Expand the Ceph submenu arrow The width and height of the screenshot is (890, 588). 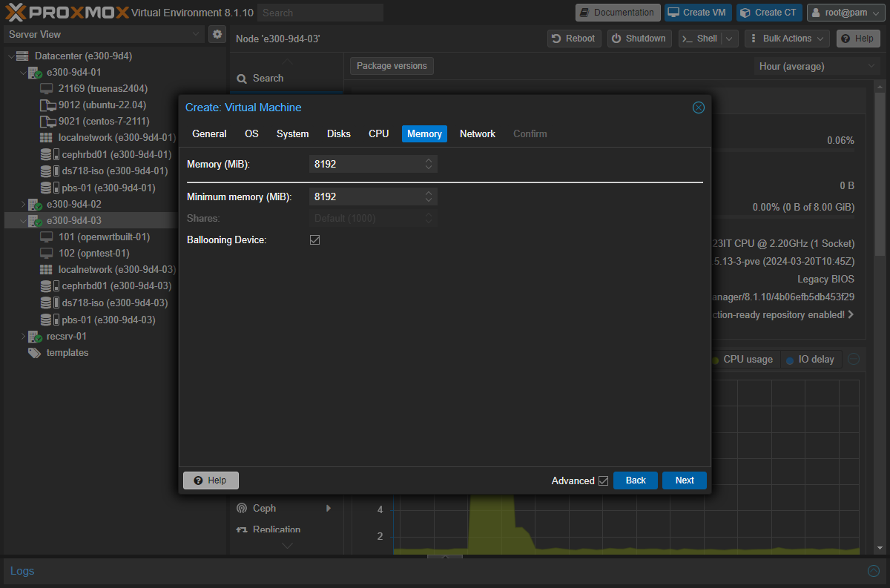pyautogui.click(x=328, y=508)
